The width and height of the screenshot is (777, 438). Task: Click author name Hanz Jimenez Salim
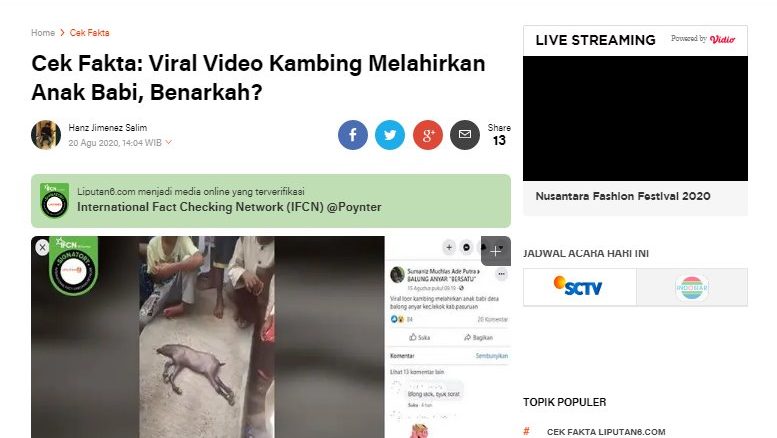[x=108, y=128]
